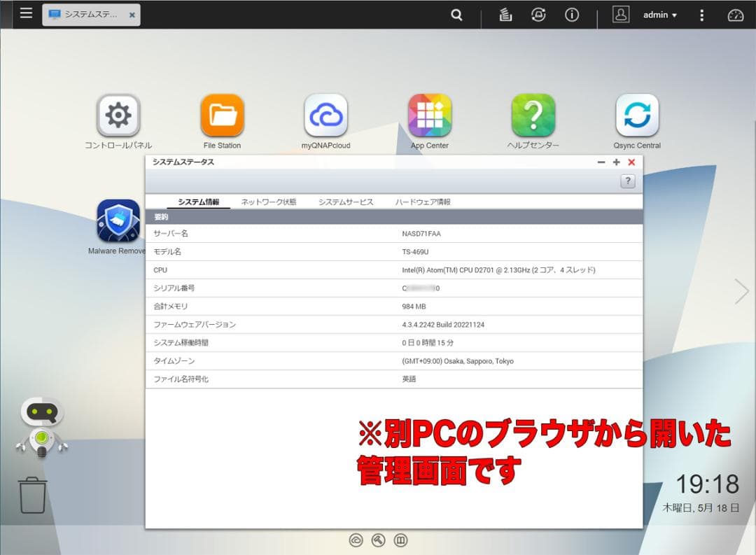Open the three-dot options menu
This screenshot has height=555, width=756.
[x=701, y=15]
